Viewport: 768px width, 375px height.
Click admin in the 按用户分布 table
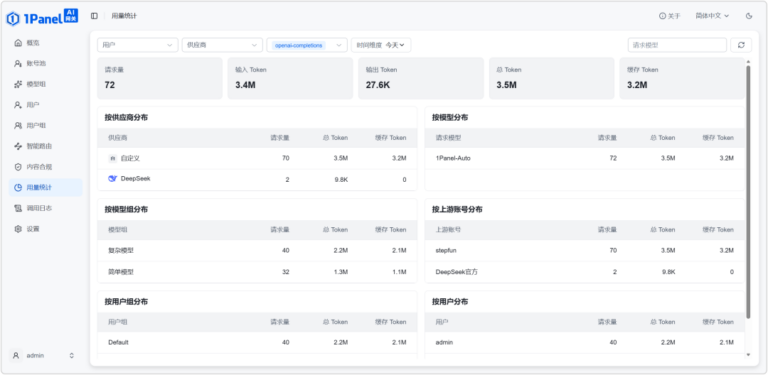coord(444,342)
